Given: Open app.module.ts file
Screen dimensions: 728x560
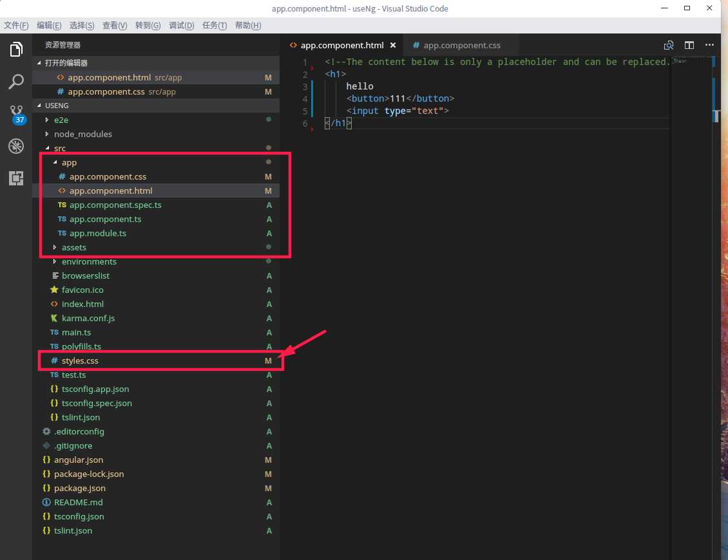Looking at the screenshot, I should pos(155,234).
